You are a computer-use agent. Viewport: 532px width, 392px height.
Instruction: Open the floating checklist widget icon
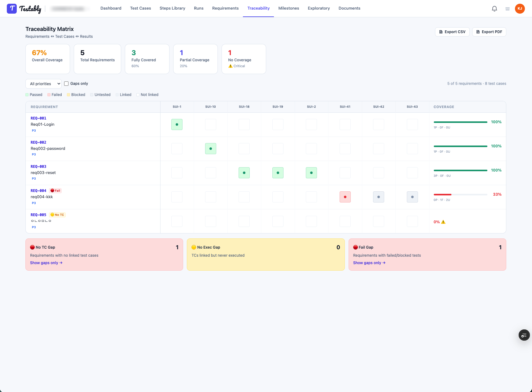tap(524, 335)
